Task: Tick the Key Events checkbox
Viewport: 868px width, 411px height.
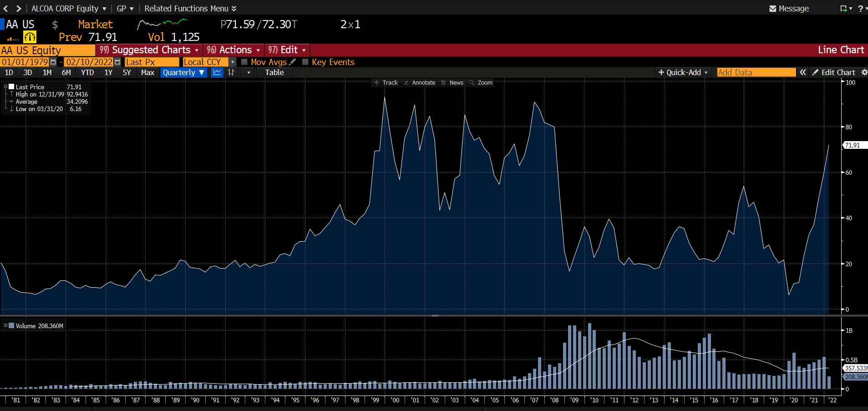Action: click(305, 62)
